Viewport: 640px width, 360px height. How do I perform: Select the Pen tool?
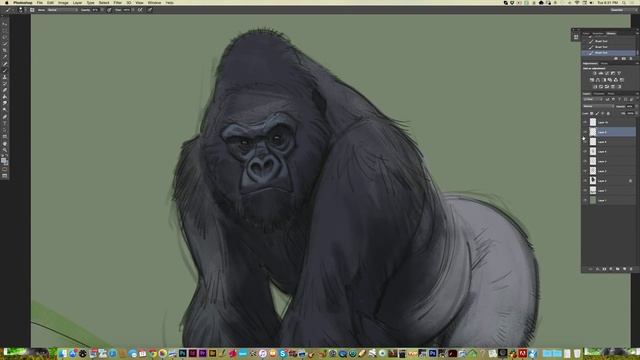tap(5, 116)
